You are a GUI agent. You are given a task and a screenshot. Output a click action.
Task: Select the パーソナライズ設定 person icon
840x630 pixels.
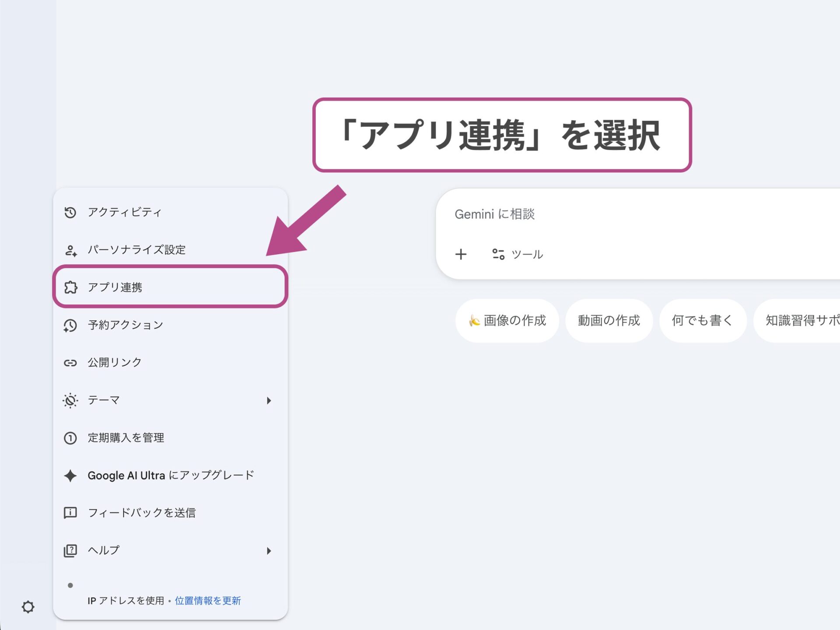pos(71,250)
